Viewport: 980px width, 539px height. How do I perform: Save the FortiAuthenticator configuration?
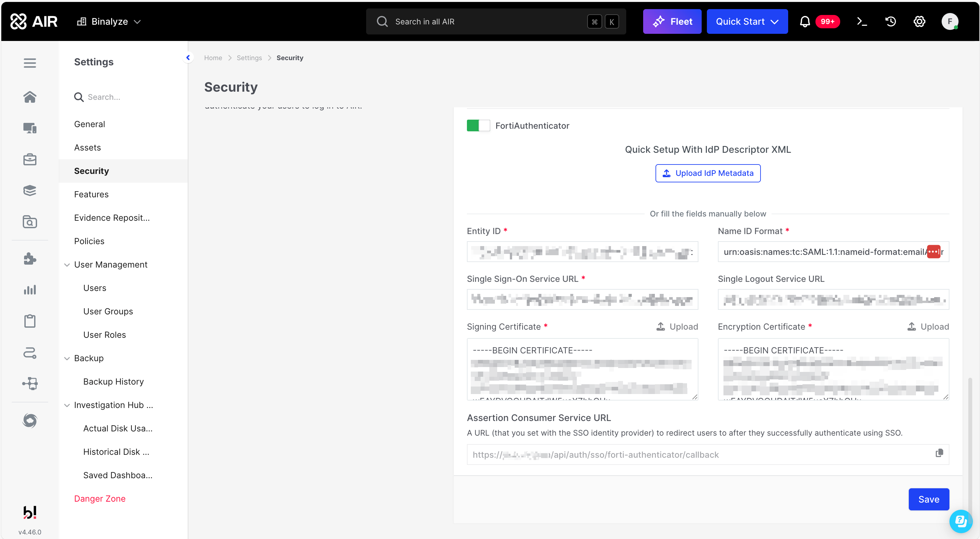tap(929, 499)
